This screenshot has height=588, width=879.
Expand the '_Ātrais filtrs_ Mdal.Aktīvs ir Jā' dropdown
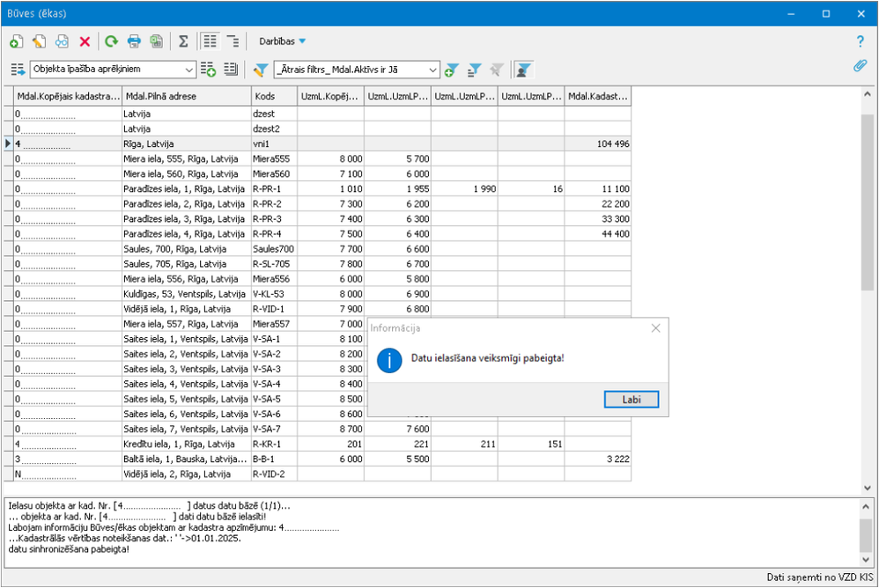pos(432,70)
